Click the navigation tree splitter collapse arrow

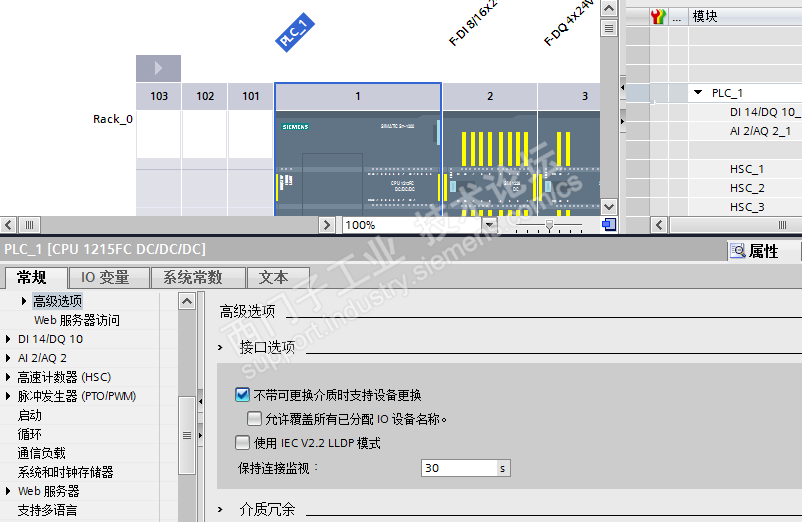pos(200,401)
